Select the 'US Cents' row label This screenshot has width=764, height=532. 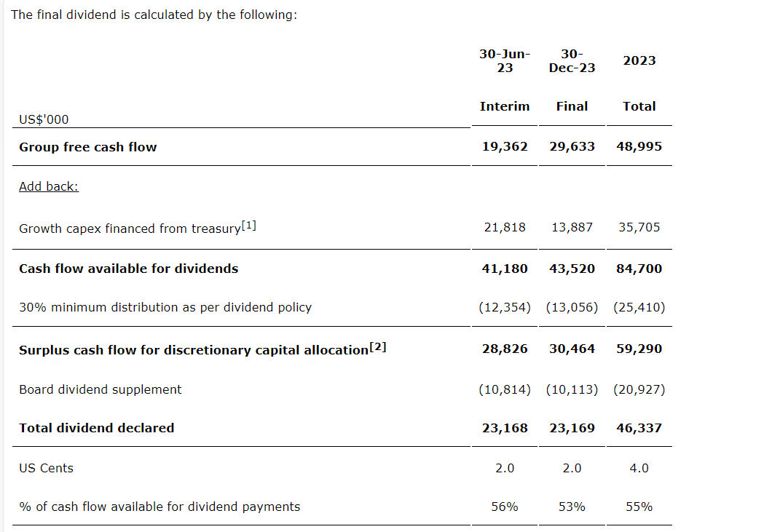pos(47,468)
